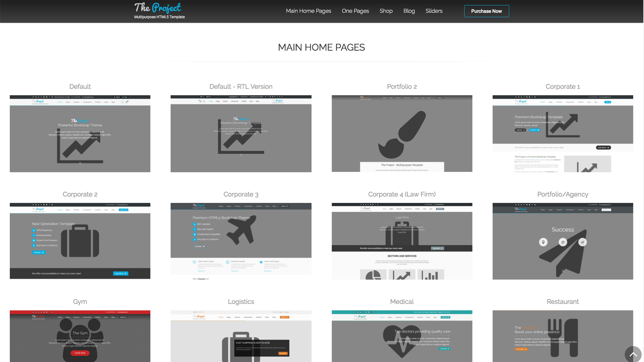Image resolution: width=644 pixels, height=362 pixels.
Task: Click the scroll-to-top arrow icon
Action: [x=633, y=354]
